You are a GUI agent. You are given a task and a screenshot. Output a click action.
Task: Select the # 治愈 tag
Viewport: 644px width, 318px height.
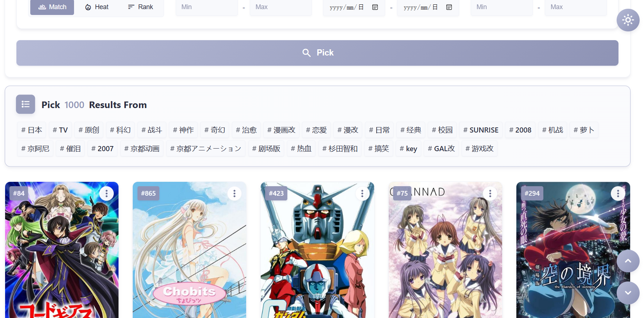pyautogui.click(x=246, y=130)
